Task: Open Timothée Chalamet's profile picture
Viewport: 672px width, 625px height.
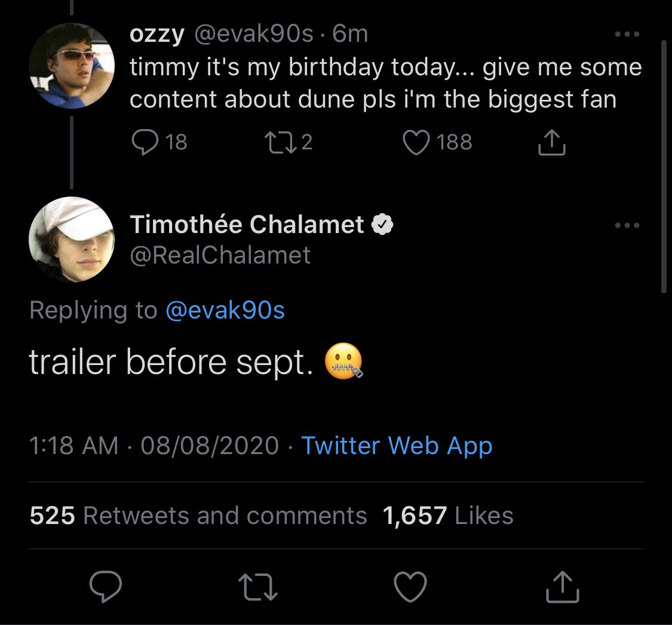Action: (x=71, y=239)
